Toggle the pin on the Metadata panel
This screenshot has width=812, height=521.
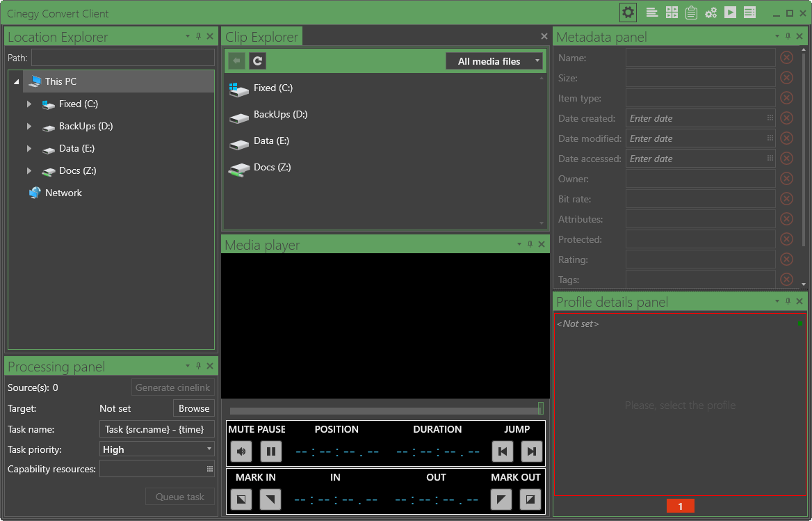coord(788,36)
